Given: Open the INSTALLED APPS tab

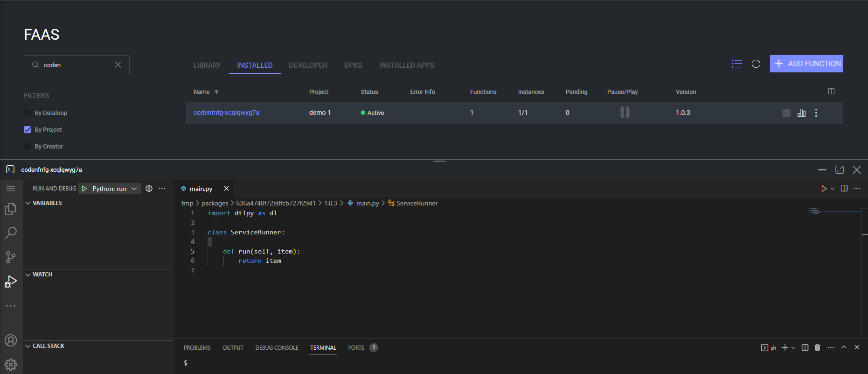Looking at the screenshot, I should click(x=407, y=65).
